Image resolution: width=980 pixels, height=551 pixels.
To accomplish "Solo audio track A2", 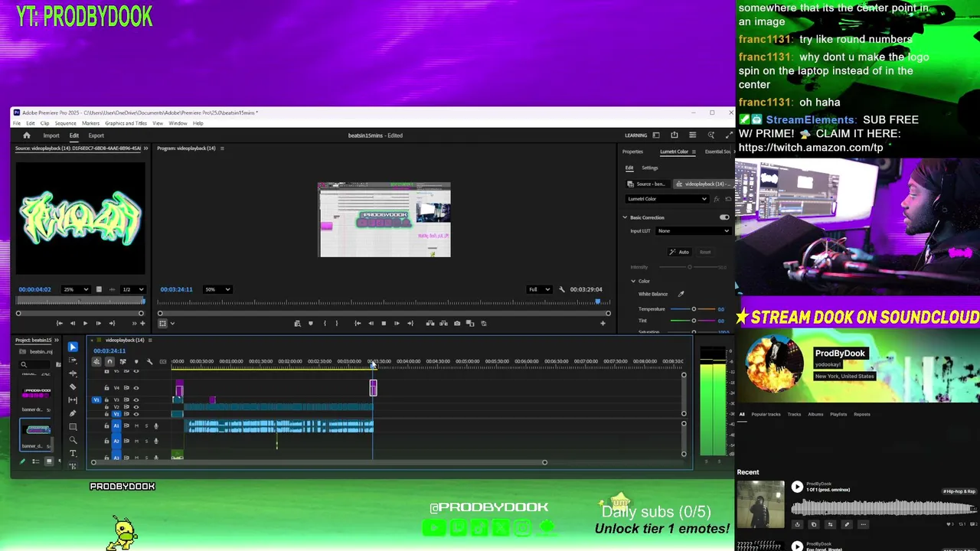I will click(x=146, y=441).
